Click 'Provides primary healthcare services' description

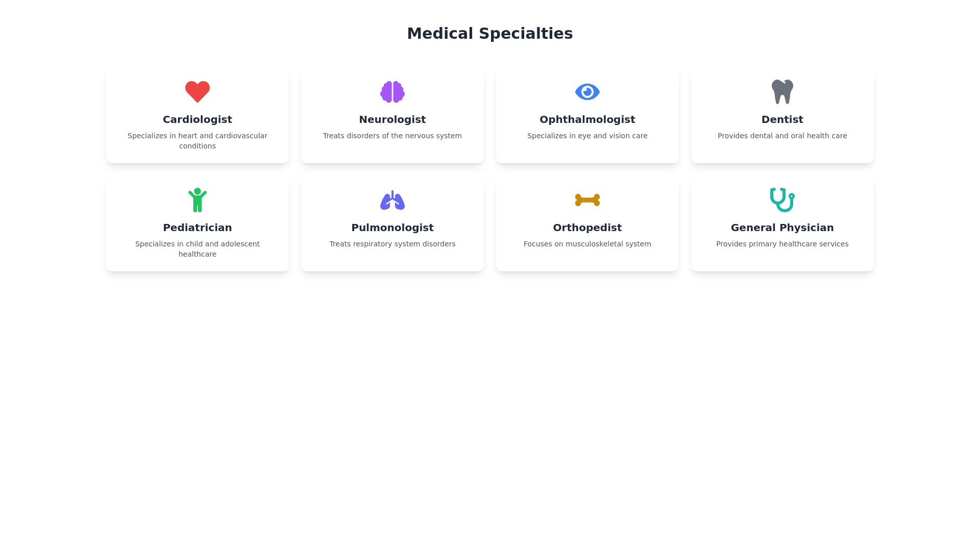782,244
